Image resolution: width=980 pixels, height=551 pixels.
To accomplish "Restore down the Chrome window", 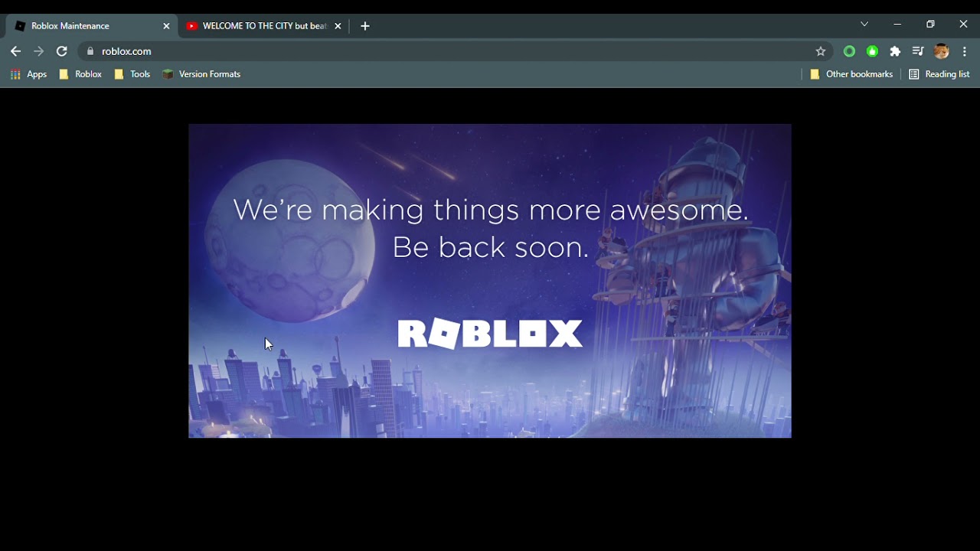I will (930, 24).
